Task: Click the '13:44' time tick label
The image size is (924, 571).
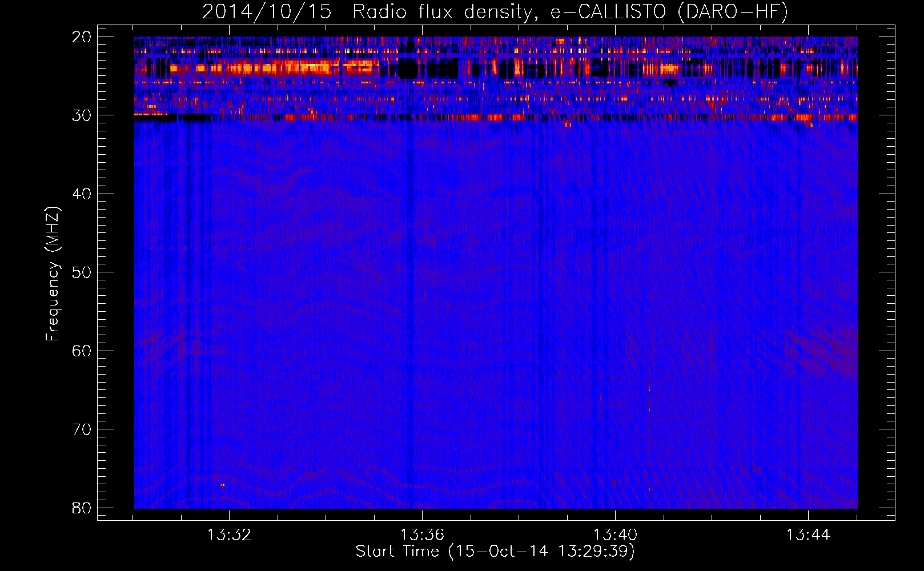Action: coord(808,535)
